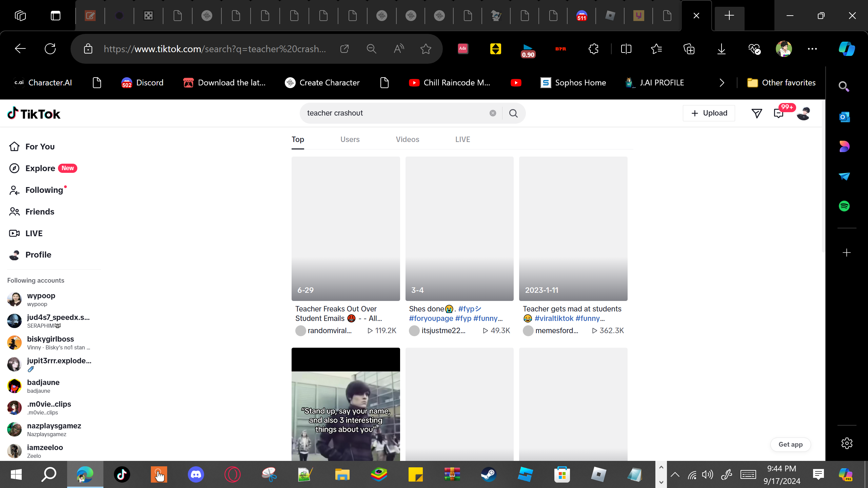This screenshot has width=868, height=488.
Task: Click the Upload button
Action: [x=709, y=113]
